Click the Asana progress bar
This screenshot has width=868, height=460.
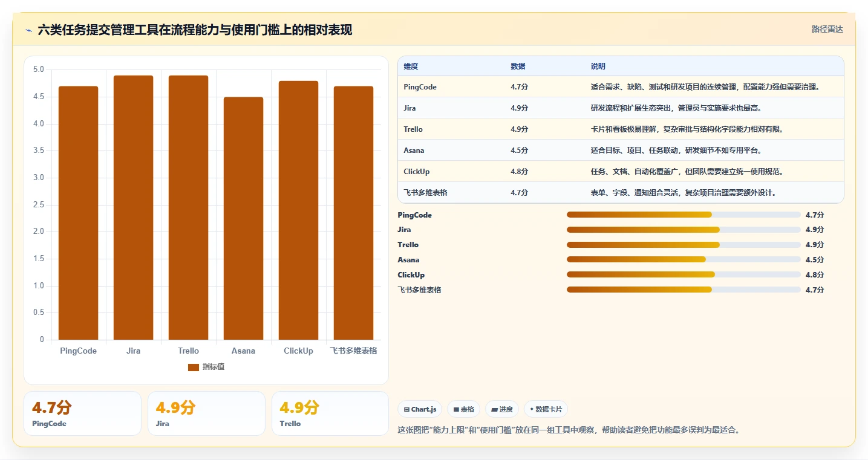[x=684, y=260]
